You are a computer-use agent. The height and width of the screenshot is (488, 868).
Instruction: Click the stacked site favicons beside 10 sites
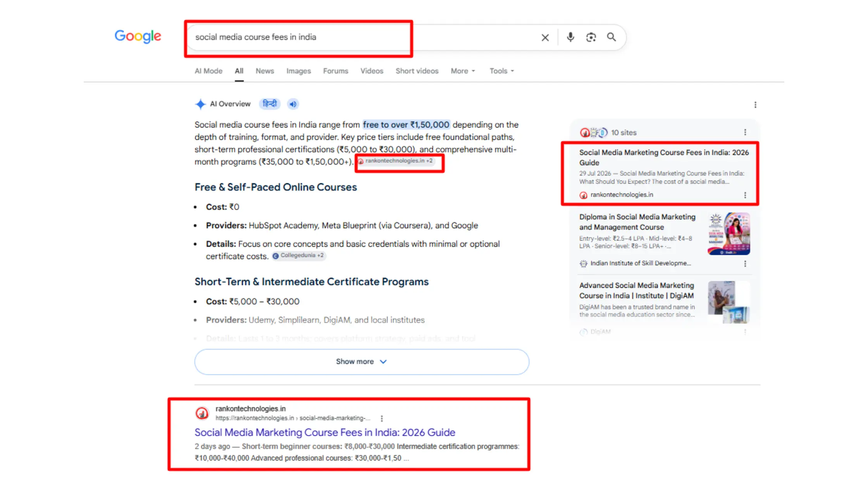click(594, 132)
